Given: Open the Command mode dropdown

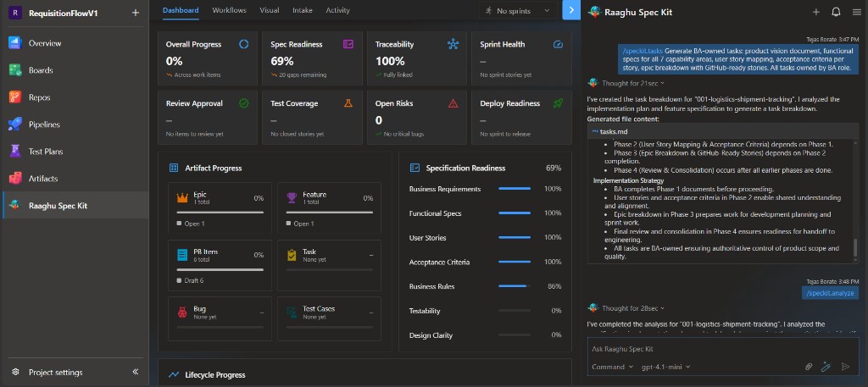Looking at the screenshot, I should (x=612, y=367).
